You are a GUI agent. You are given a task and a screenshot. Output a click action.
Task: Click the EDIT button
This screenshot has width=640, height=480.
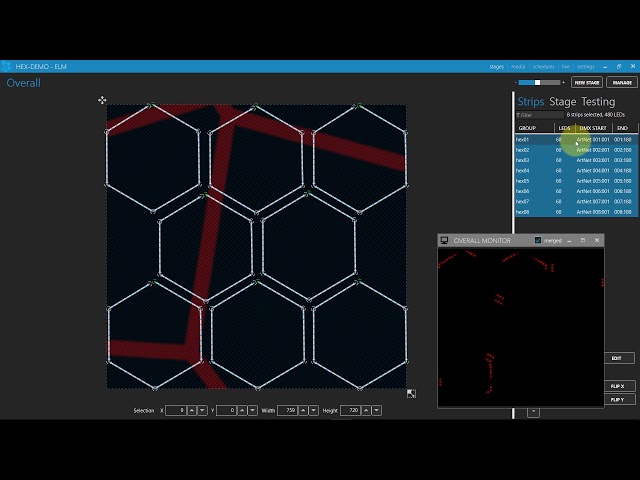pyautogui.click(x=619, y=358)
